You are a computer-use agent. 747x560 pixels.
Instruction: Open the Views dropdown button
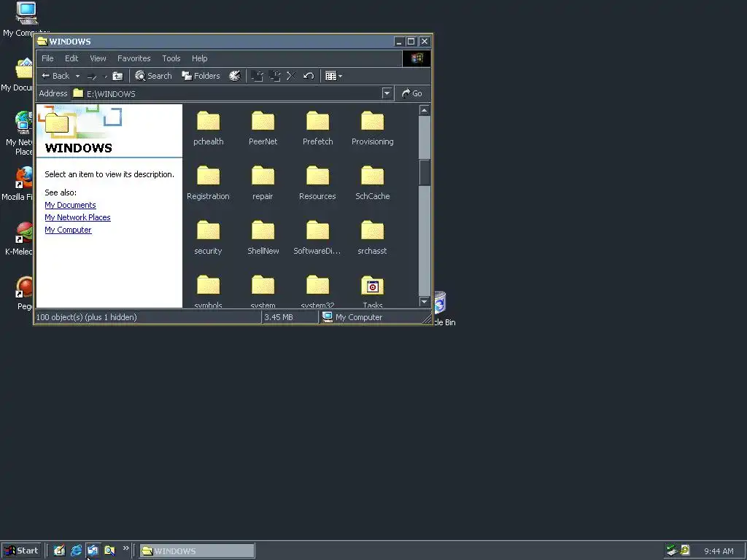[333, 76]
